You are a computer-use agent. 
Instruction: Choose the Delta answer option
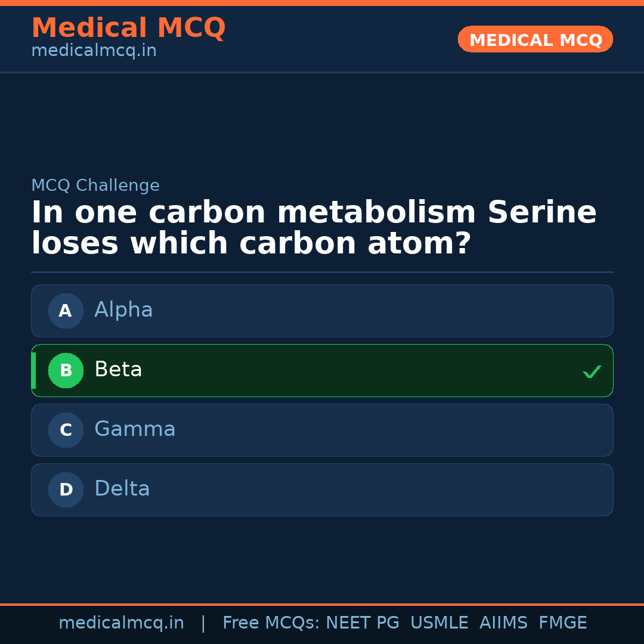322,490
